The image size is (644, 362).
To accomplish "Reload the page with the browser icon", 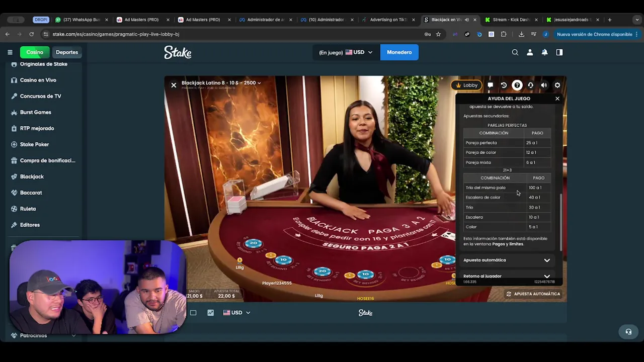I will 31,34.
